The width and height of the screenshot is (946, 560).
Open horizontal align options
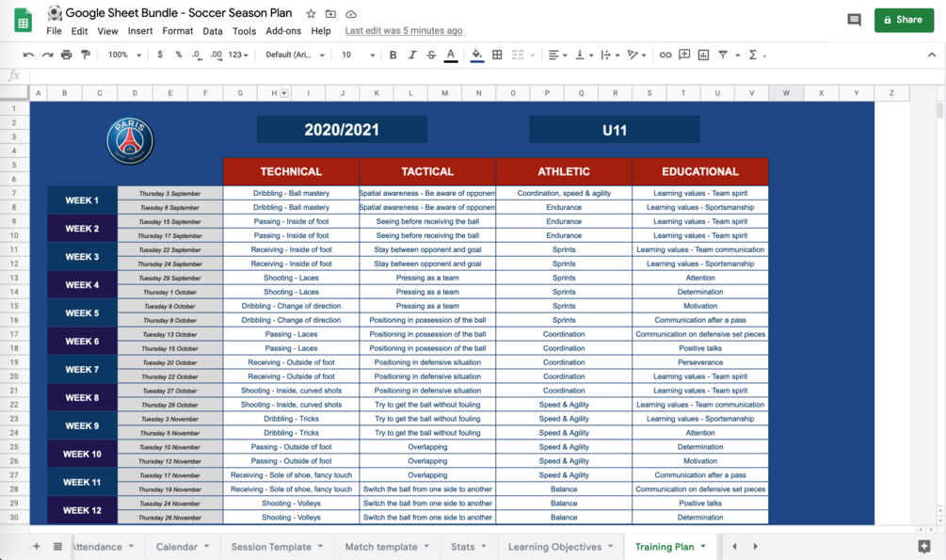tap(557, 55)
